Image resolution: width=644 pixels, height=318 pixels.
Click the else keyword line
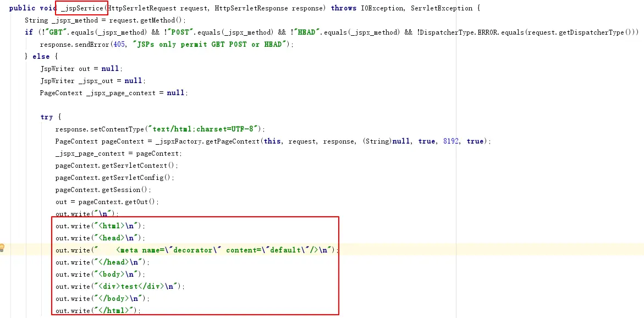coord(41,56)
